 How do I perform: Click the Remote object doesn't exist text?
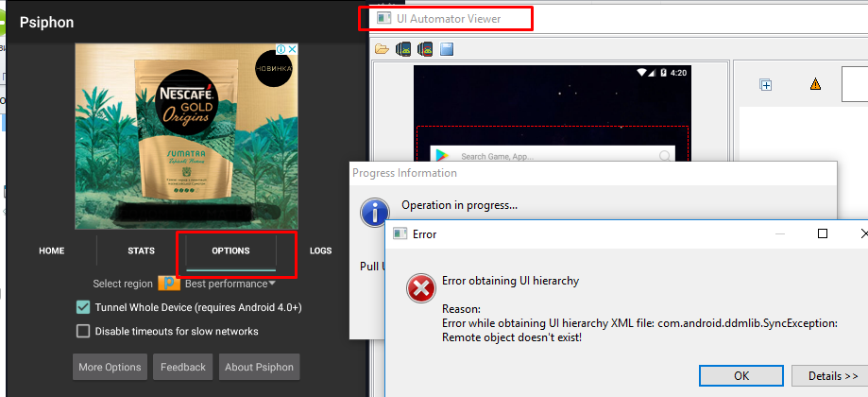[x=512, y=337]
